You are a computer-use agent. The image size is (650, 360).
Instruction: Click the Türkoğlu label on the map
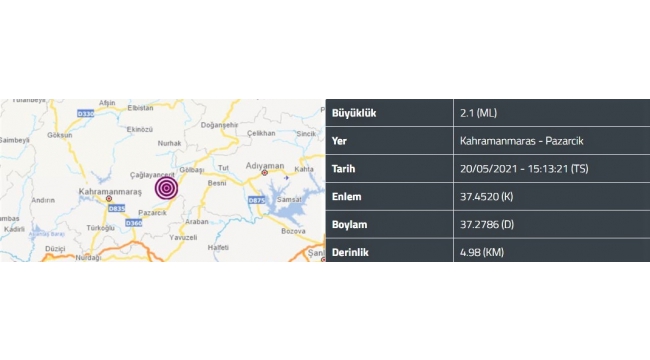pos(100,228)
